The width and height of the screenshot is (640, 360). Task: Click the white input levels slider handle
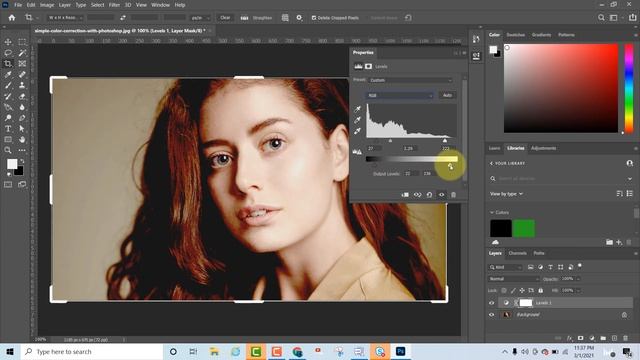[x=445, y=140]
